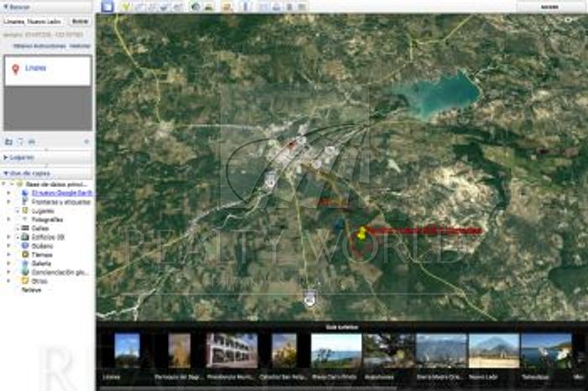Click the red Linares search result marker
Viewport: 588px width, 391px height.
pyautogui.click(x=15, y=69)
